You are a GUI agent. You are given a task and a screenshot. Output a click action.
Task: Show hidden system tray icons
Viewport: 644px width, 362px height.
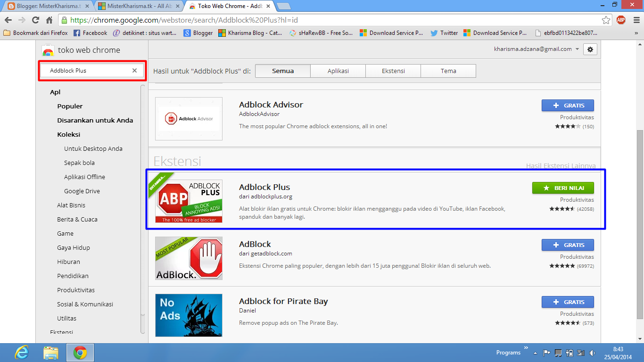click(x=535, y=353)
